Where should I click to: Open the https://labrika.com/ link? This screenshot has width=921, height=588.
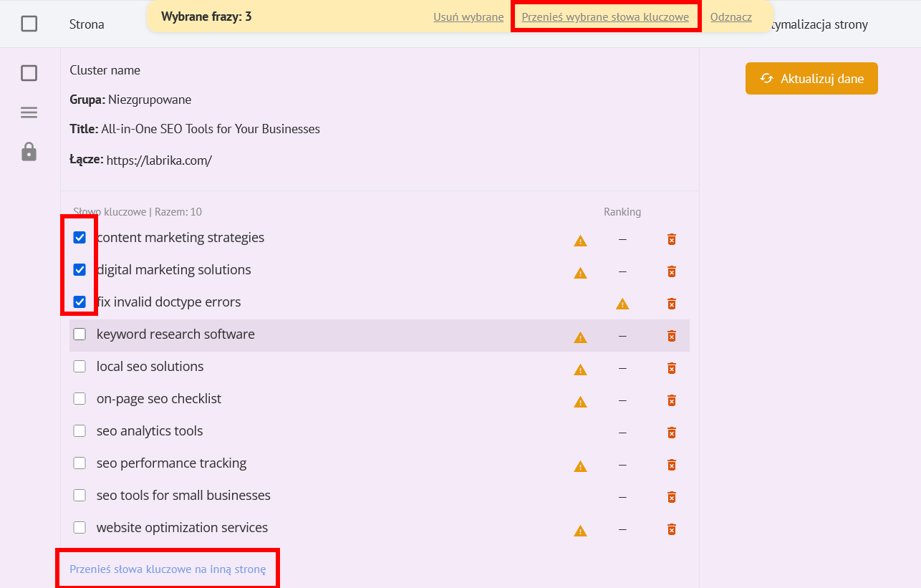click(x=159, y=161)
